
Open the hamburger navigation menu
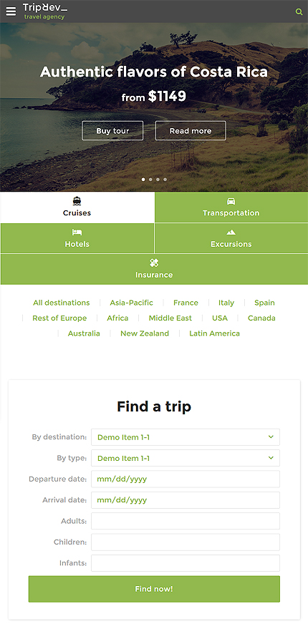11,11
